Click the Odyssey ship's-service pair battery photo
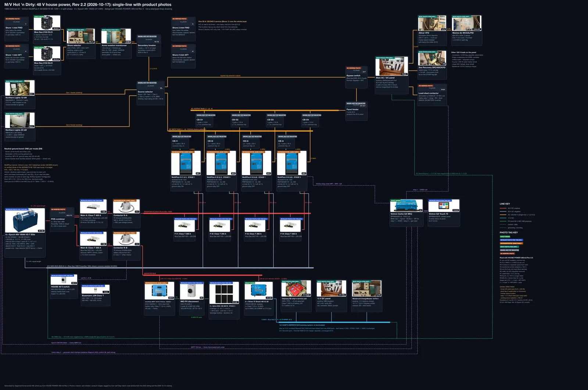Image resolution: width=588 pixels, height=390 pixels. point(296,289)
